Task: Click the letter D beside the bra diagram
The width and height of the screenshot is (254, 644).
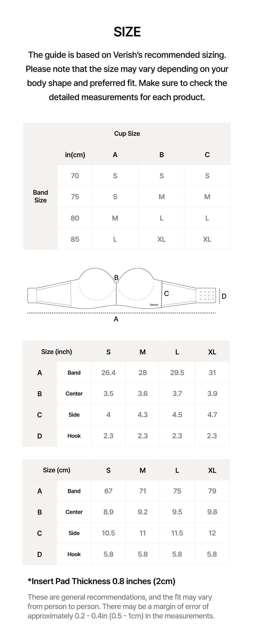Action: (x=224, y=296)
